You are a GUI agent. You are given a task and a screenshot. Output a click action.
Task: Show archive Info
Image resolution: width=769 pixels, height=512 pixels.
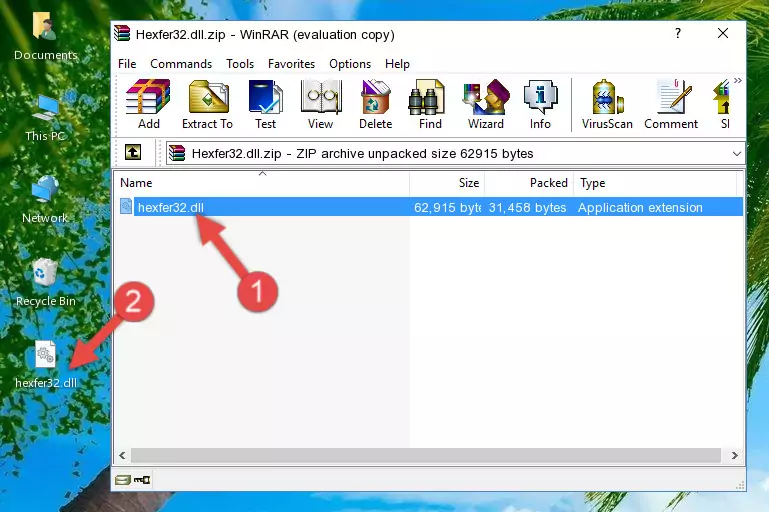tap(540, 104)
